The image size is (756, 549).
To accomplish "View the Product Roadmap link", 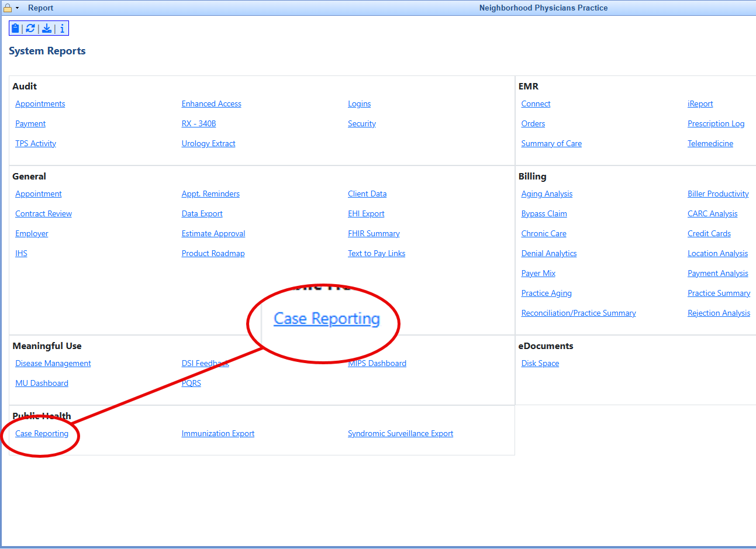I will point(213,254).
